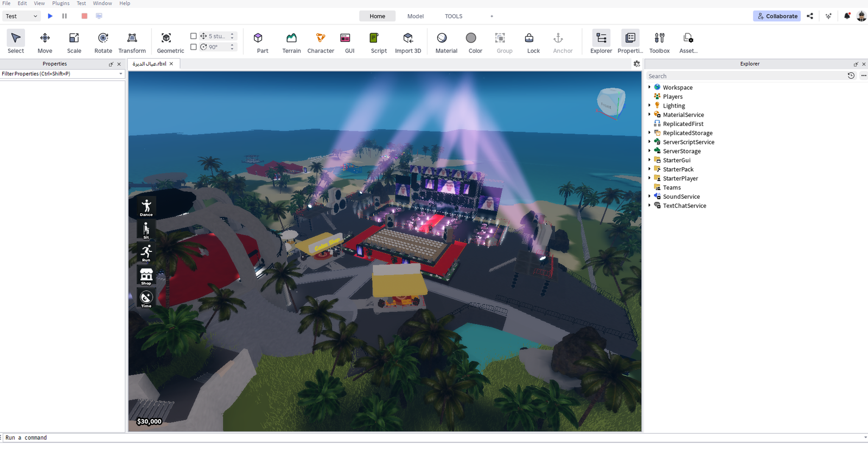Add a new ribbon tab with plus
The width and height of the screenshot is (868, 456).
(492, 16)
